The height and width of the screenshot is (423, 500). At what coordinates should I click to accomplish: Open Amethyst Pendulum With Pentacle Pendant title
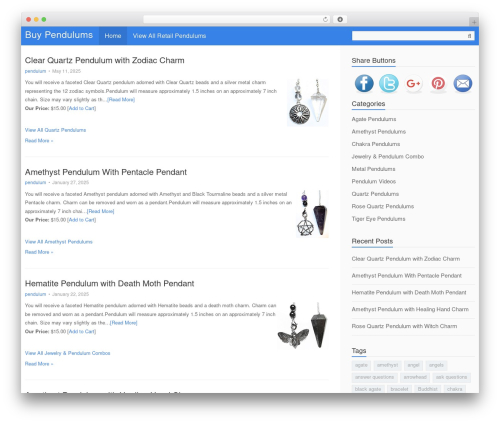click(x=106, y=172)
